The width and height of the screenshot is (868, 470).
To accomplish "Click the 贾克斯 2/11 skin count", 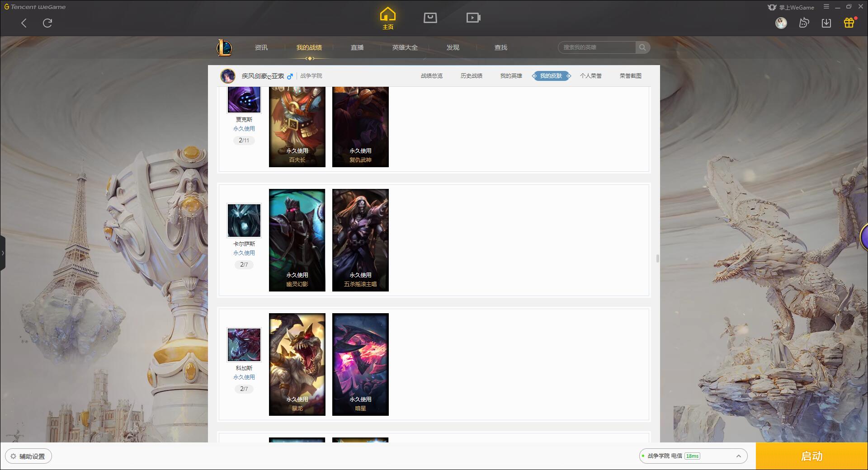I will click(244, 141).
